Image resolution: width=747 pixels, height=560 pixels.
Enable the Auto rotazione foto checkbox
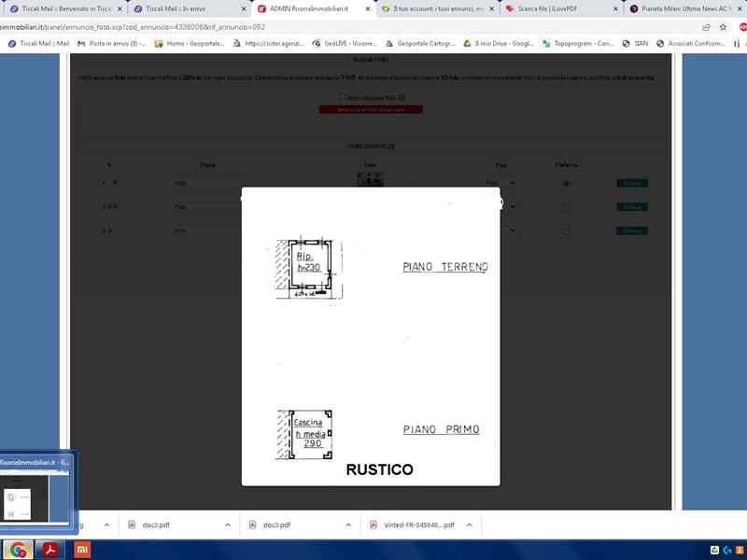[x=343, y=97]
